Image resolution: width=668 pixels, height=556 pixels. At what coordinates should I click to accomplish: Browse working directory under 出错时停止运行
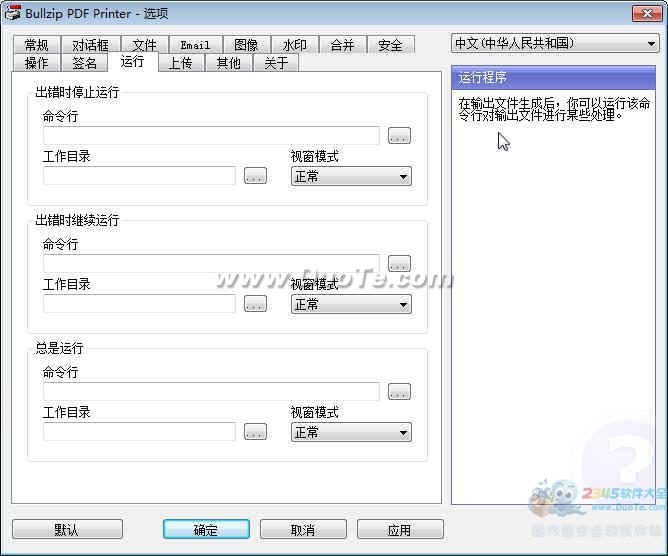pyautogui.click(x=255, y=176)
